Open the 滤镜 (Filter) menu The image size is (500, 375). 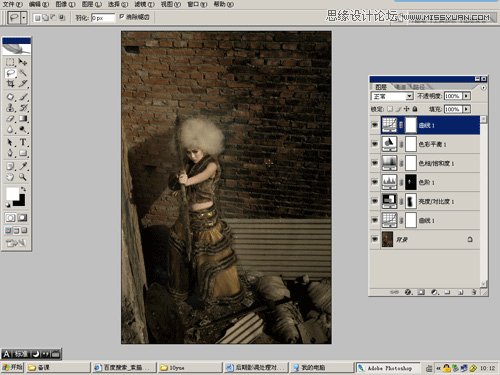coord(144,4)
